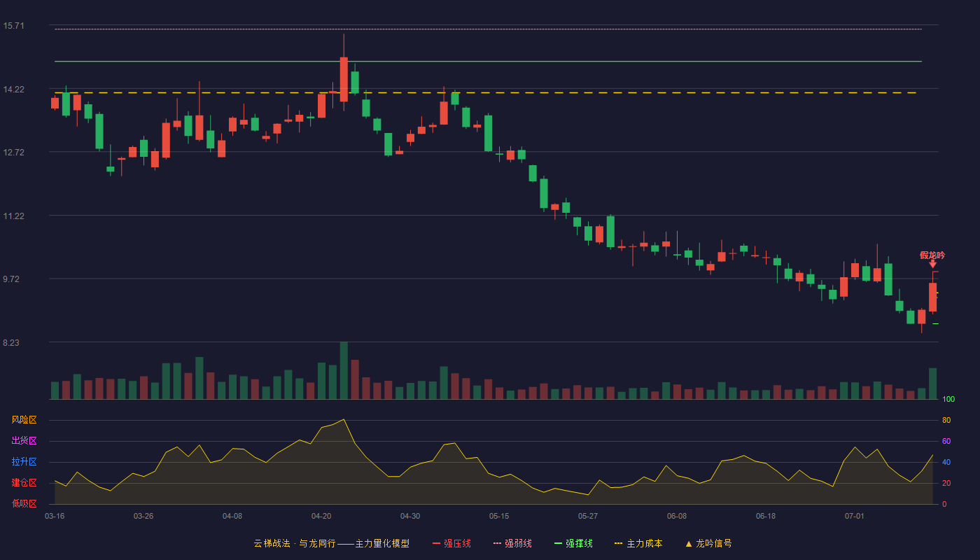This screenshot has height=560, width=980.
Task: Click the 06-18 date label
Action: (766, 516)
